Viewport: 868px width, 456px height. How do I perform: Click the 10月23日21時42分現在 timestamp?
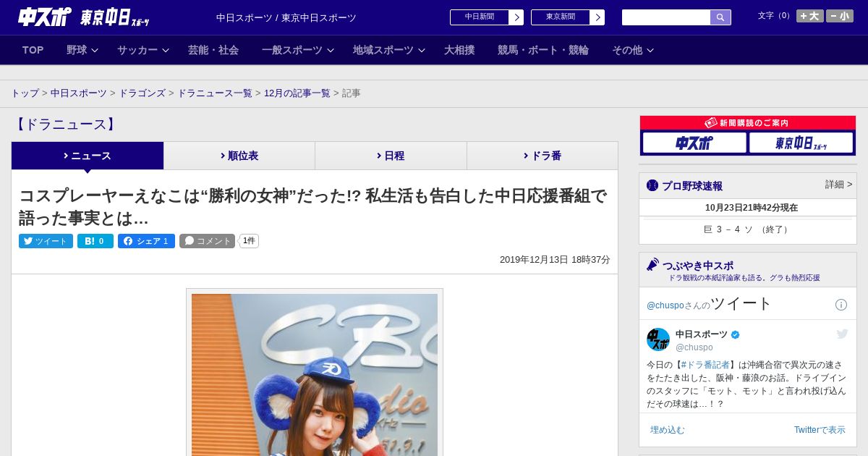click(752, 208)
